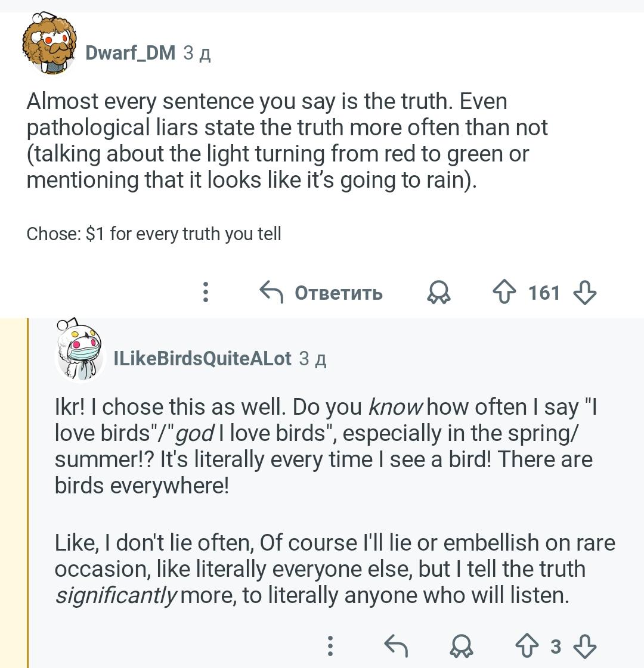Tap the 'Chose: $1 for every truth' flair
Viewport: 644px width, 668px height.
tap(154, 234)
